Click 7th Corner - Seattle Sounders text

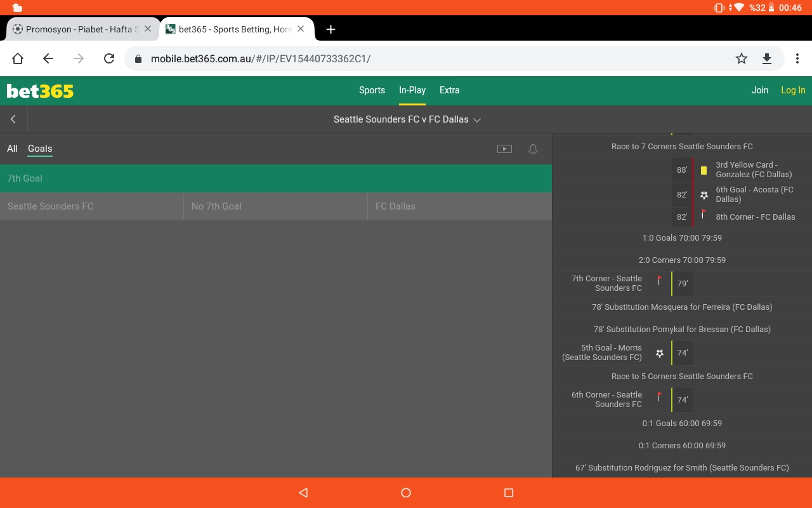[606, 283]
